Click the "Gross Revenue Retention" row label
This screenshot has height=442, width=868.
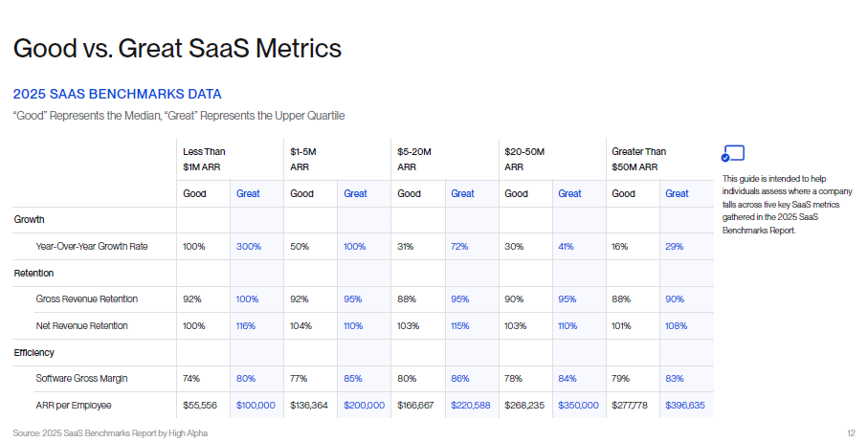pos(86,299)
